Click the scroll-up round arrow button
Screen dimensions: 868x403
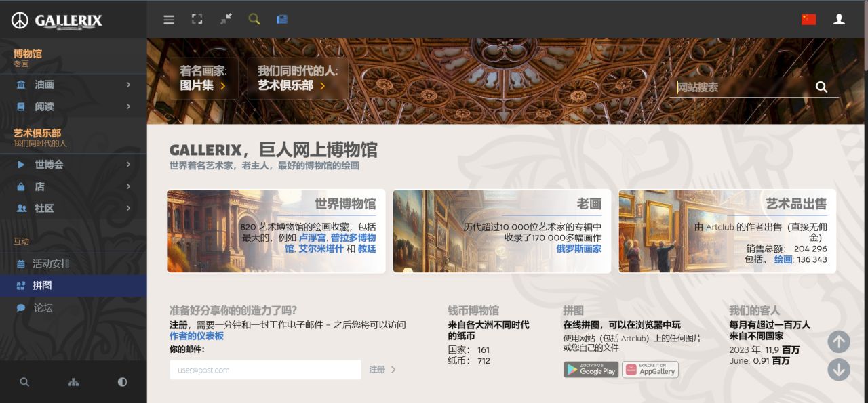839,341
